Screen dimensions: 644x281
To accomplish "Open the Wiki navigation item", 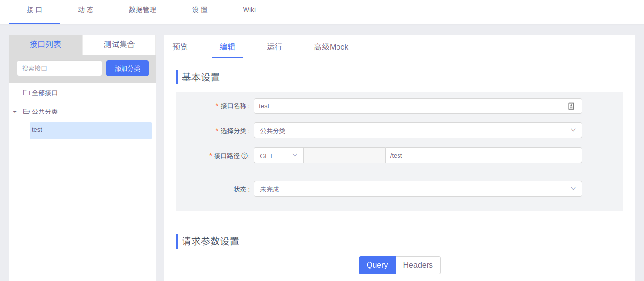I will point(249,10).
